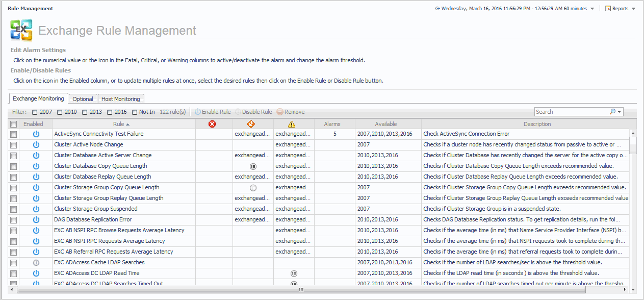Click the search magnifier icon
Image resolution: width=644 pixels, height=300 pixels.
click(x=612, y=112)
